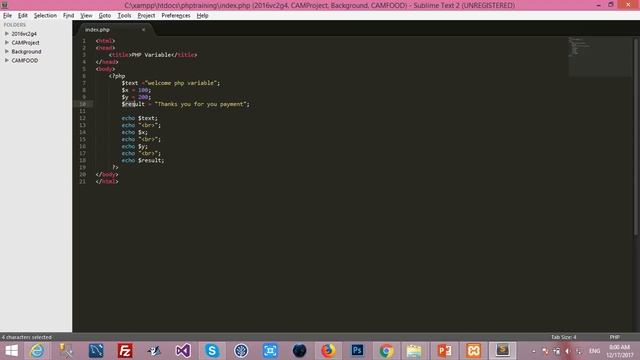
Task: Place cursor on the $result assignment line
Action: 185,104
